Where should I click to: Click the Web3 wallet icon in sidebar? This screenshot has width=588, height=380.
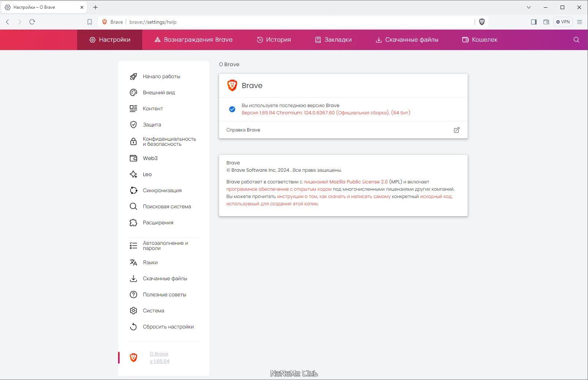click(x=133, y=158)
